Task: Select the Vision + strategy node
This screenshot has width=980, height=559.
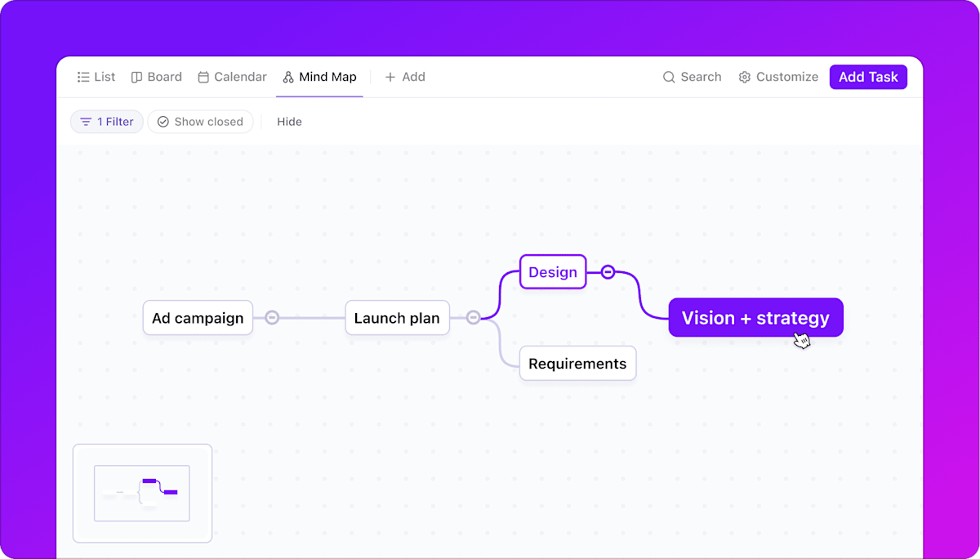Action: click(x=755, y=317)
